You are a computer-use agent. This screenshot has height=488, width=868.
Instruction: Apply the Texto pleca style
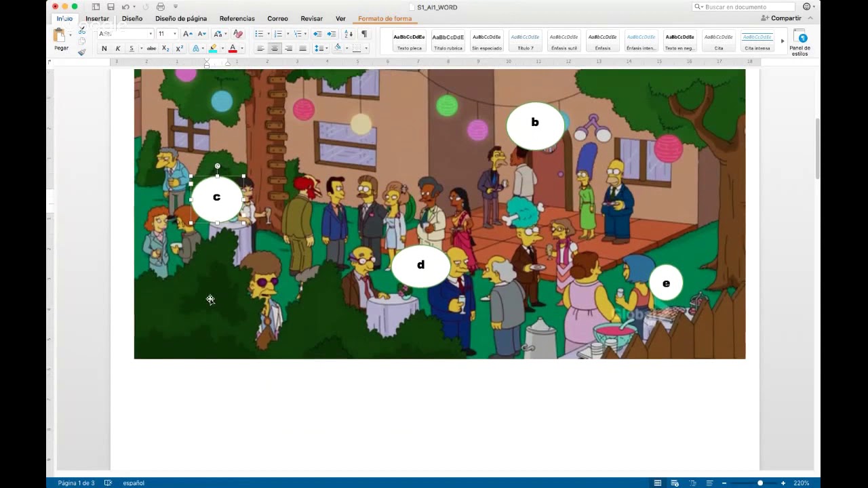410,42
